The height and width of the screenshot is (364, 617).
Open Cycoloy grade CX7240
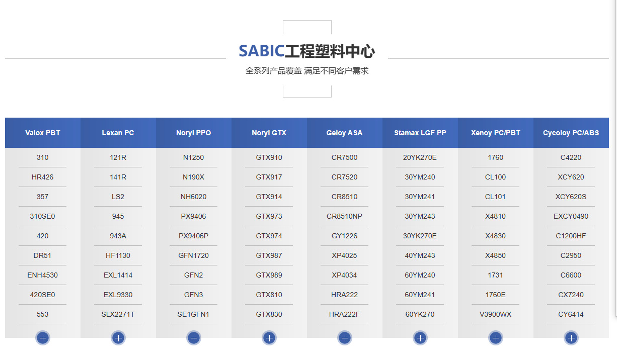[x=571, y=295]
